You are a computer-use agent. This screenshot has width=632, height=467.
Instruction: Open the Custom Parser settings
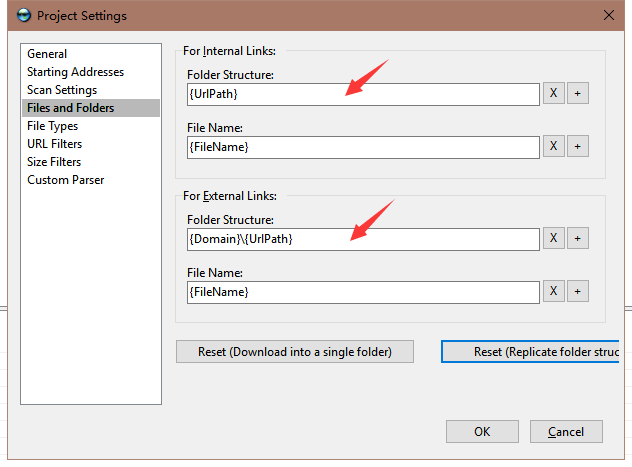pyautogui.click(x=66, y=180)
